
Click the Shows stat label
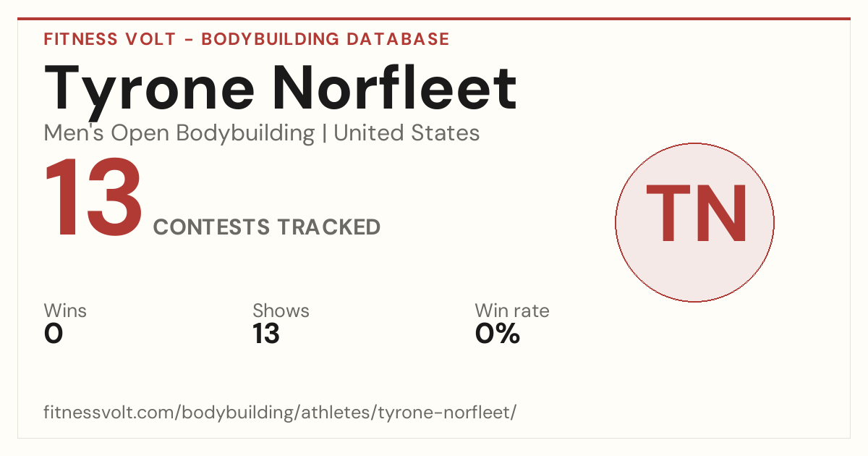[281, 311]
